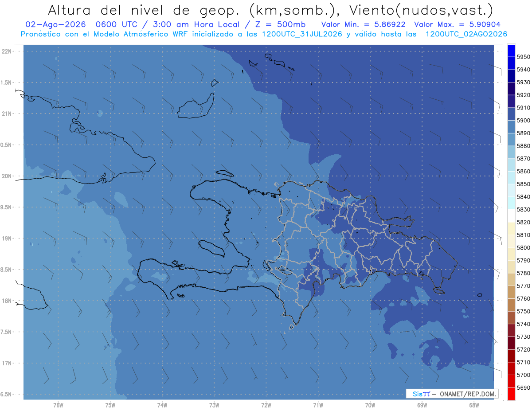Click the latitude label '9.5N'

(6, 207)
